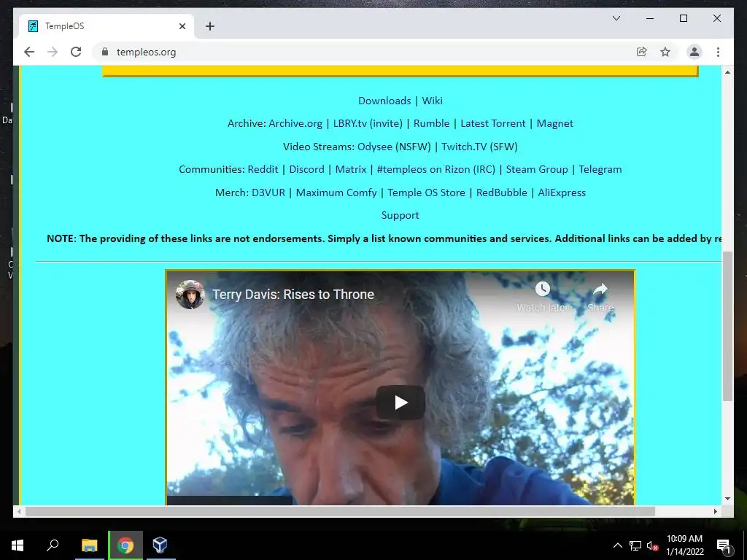Play the Terry Davis video
This screenshot has width=747, height=560.
(400, 402)
